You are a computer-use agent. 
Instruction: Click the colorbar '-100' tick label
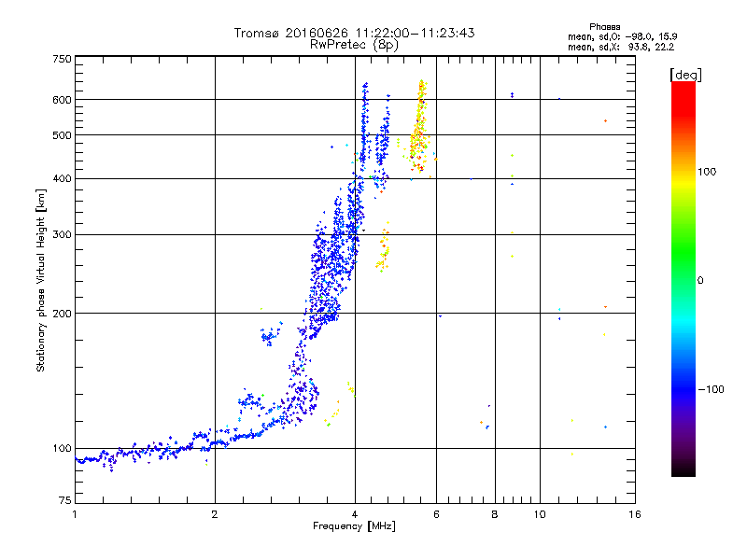(x=711, y=389)
